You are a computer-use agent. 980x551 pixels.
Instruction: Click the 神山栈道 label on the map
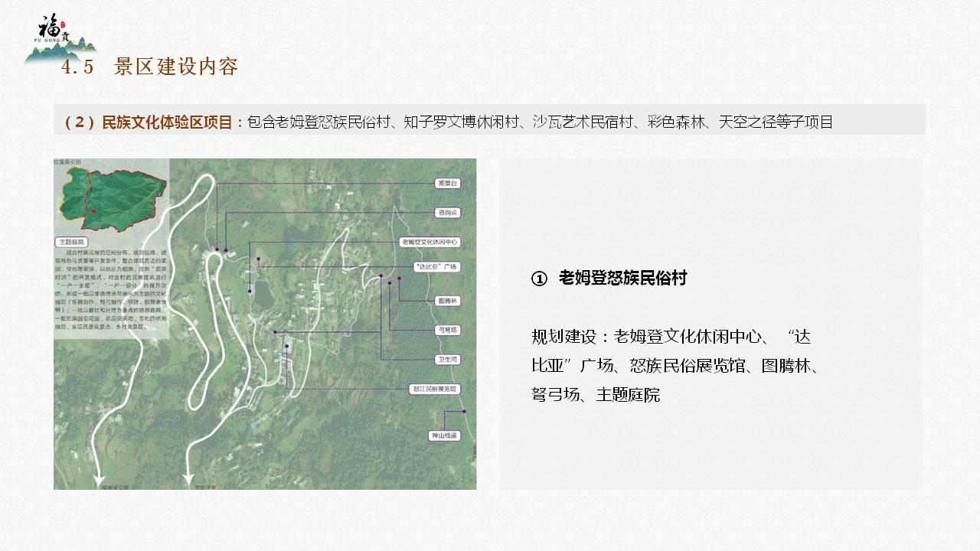[445, 435]
